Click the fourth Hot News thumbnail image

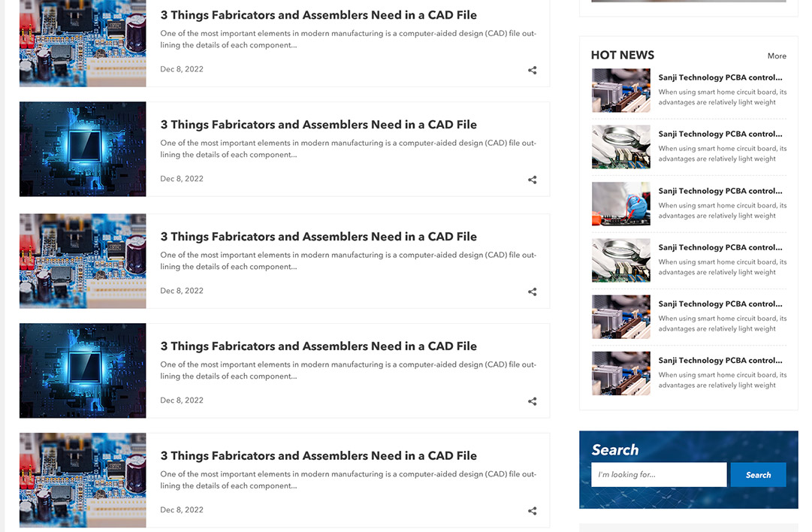click(x=620, y=260)
